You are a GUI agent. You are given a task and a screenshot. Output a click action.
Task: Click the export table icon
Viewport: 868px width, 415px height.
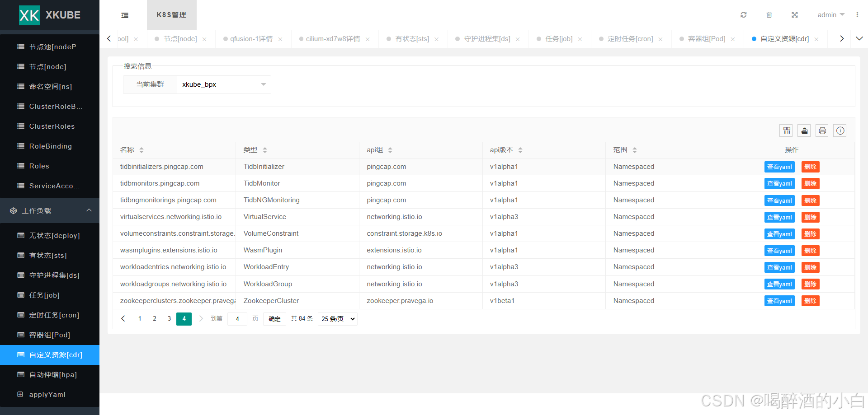804,131
